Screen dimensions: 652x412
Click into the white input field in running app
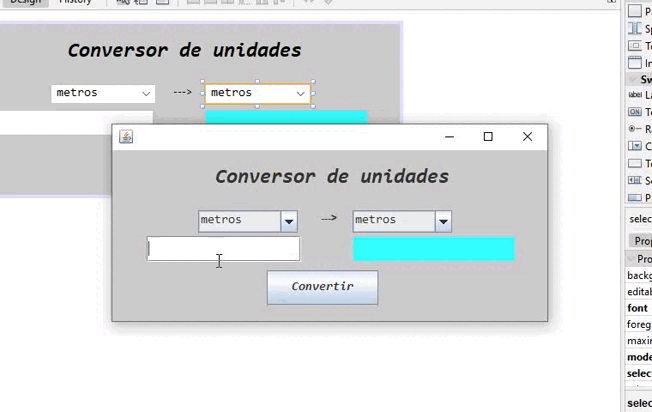(x=223, y=249)
